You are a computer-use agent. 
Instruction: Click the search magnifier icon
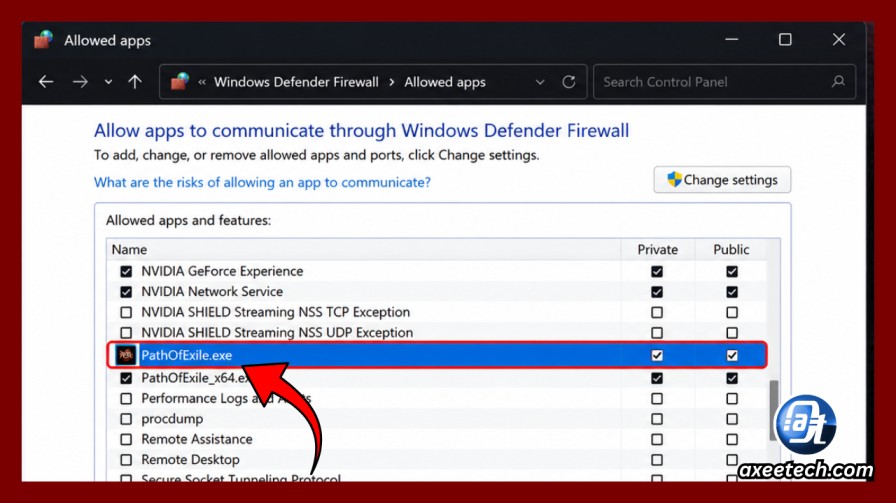(838, 81)
